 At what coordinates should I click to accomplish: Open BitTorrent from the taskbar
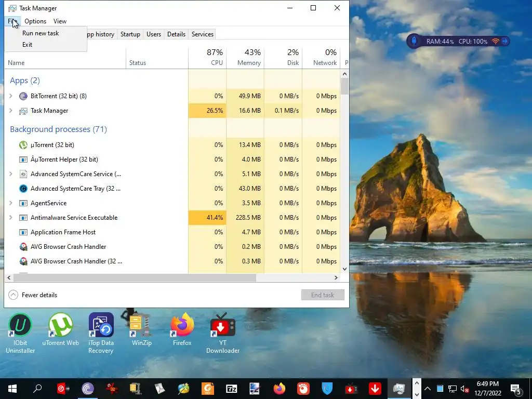click(88, 389)
